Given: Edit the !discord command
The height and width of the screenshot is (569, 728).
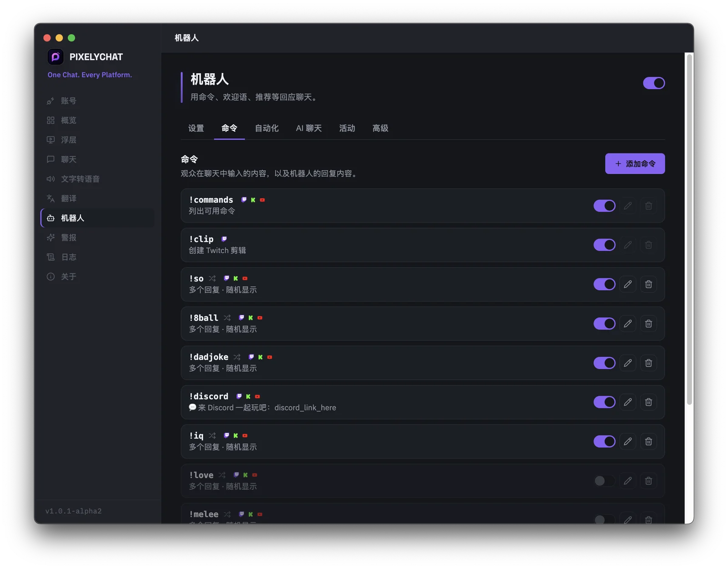Looking at the screenshot, I should (627, 402).
